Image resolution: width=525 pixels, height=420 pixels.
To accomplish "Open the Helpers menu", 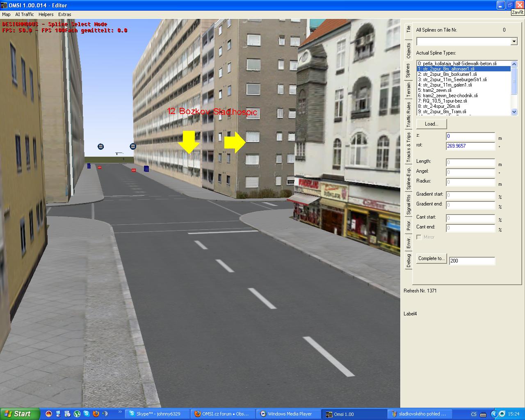I will point(46,14).
